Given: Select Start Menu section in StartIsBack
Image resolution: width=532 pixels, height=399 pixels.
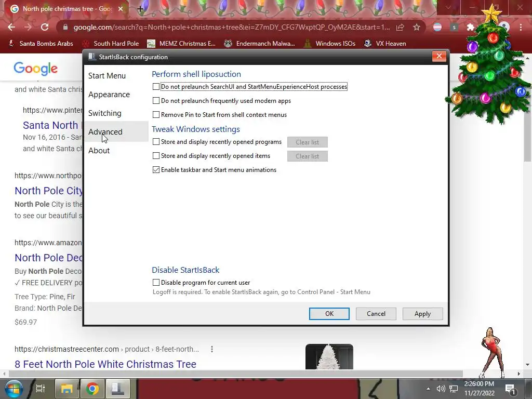Looking at the screenshot, I should (x=116, y=76).
